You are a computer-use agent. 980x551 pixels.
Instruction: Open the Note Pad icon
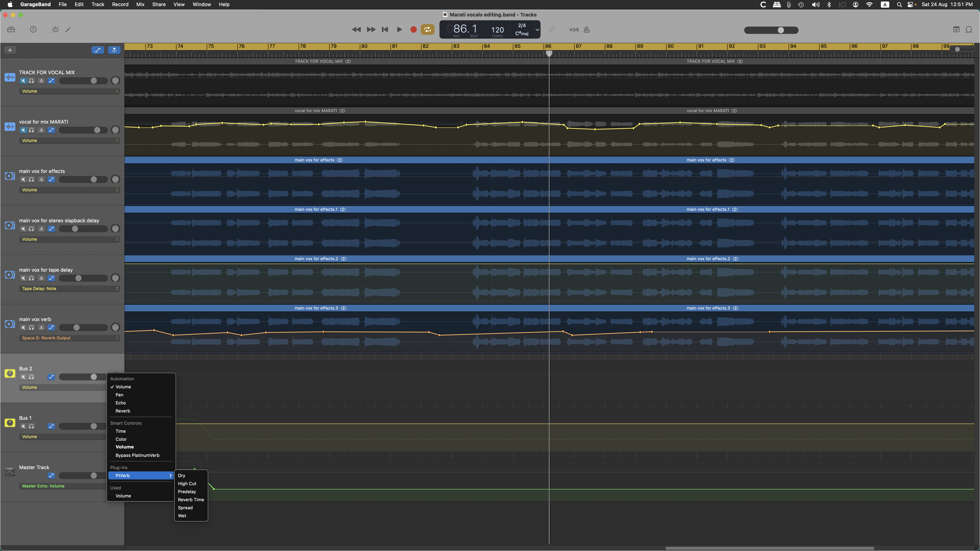point(956,30)
